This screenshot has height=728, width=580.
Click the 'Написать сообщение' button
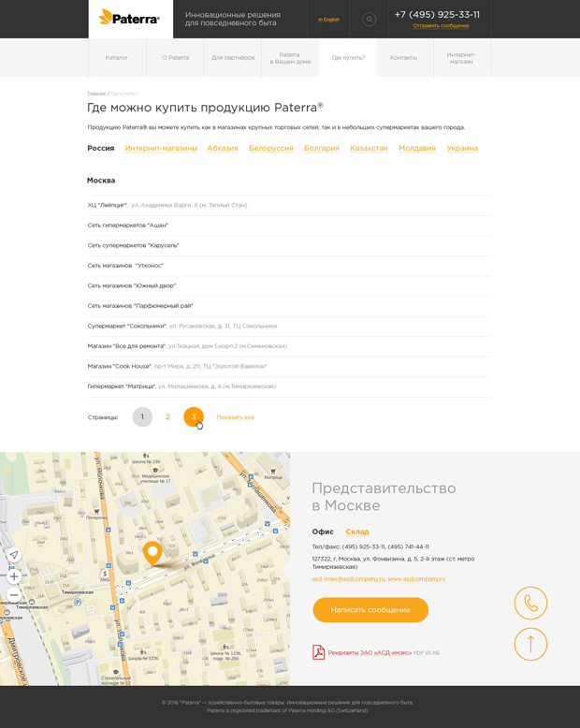coord(370,609)
